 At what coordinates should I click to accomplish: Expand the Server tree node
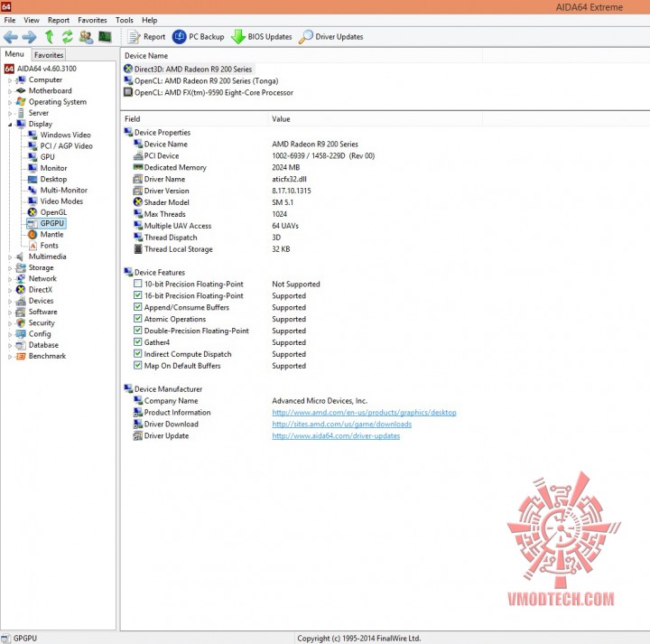click(x=10, y=113)
